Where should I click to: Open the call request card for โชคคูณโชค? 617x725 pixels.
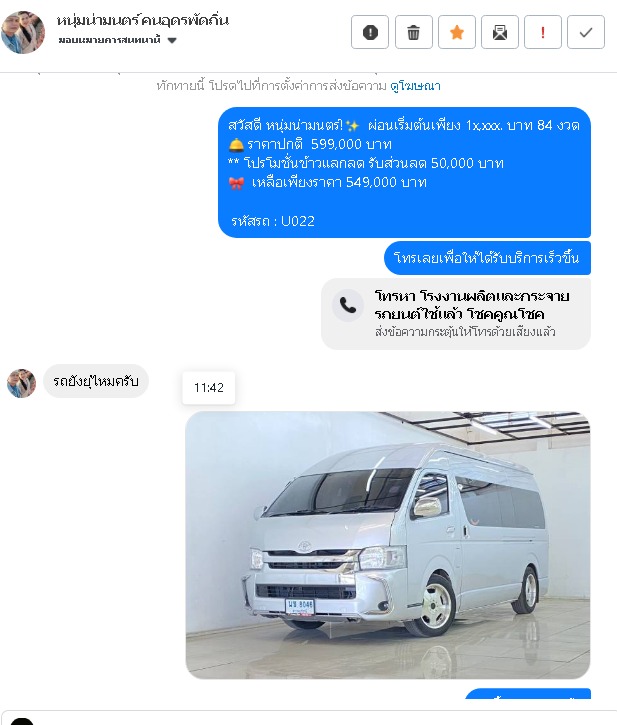coord(456,313)
